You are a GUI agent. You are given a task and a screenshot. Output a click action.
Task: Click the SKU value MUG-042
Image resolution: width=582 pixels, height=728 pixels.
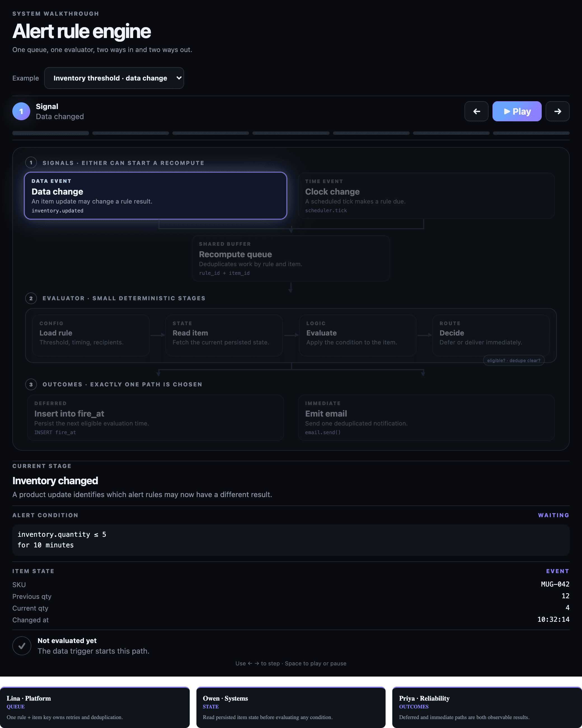555,584
